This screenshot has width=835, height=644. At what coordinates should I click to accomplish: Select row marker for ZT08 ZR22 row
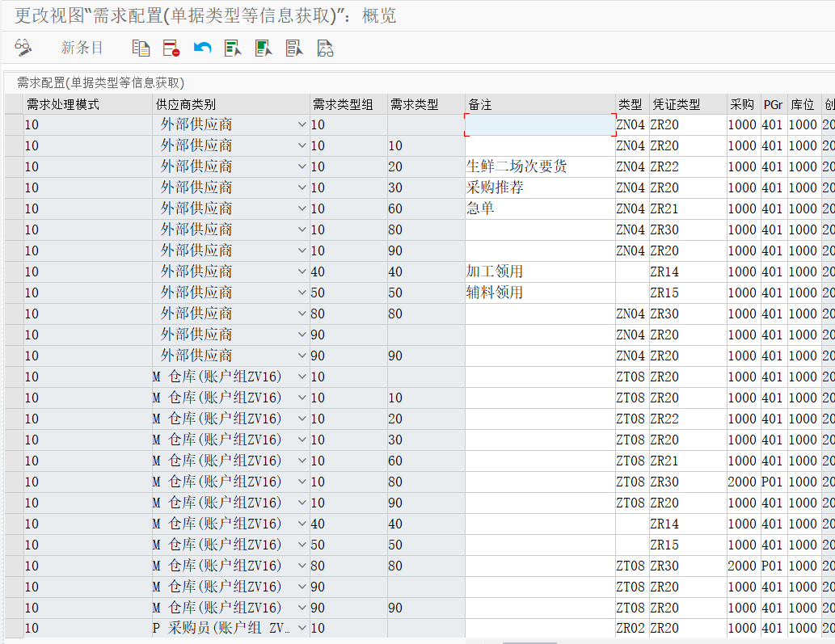14,419
